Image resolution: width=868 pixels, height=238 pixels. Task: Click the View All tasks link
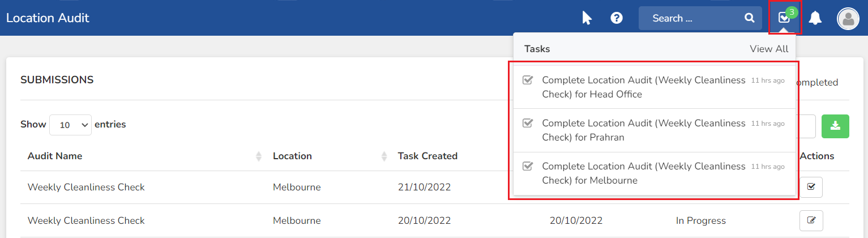[769, 49]
